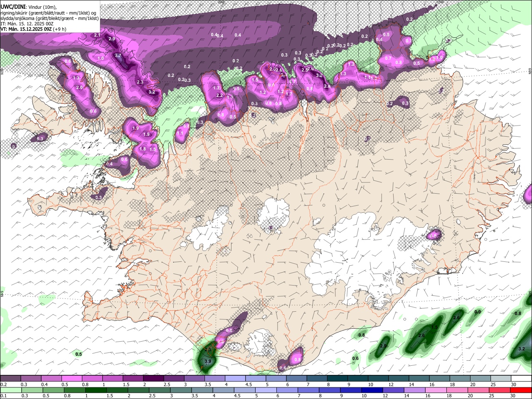Viewport: 532px width, 399px height.
Task: Click the 2.2 snowfall value on north coast
Action: [220, 96]
